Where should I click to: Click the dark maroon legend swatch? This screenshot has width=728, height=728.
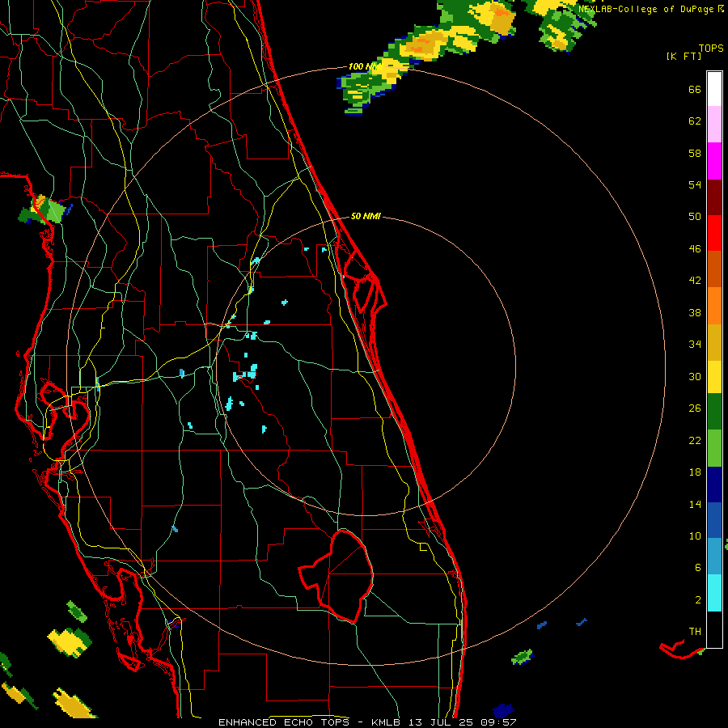(x=714, y=197)
